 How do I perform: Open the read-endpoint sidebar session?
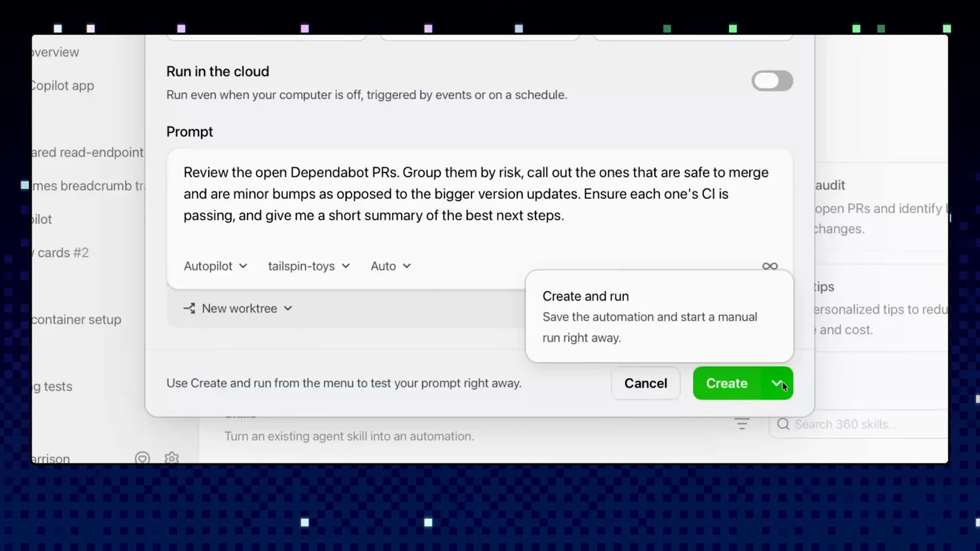tap(88, 152)
